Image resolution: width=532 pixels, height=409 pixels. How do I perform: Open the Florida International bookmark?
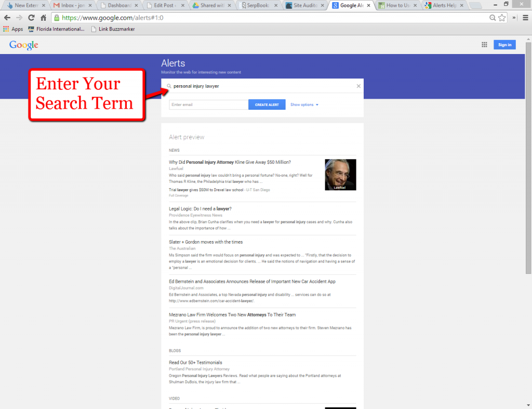56,29
